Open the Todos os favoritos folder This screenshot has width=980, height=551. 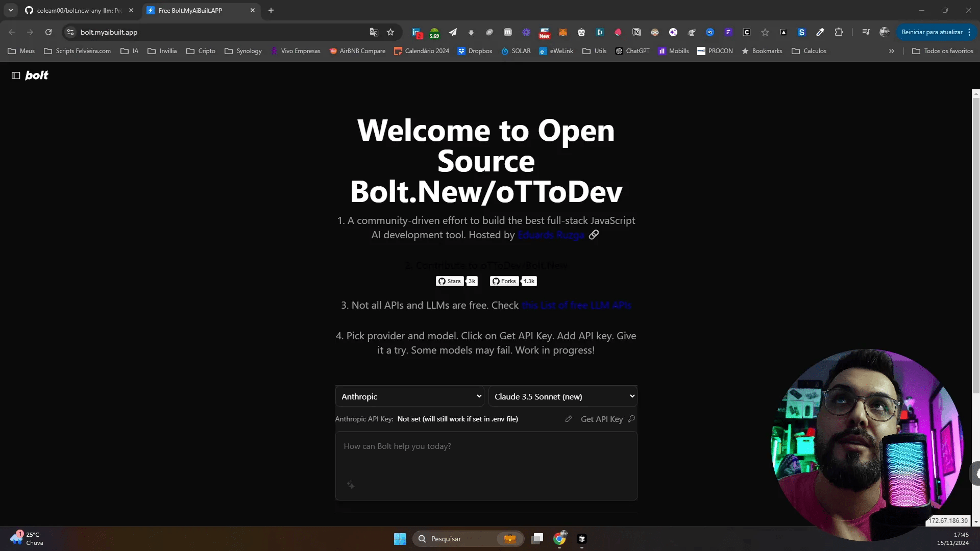pyautogui.click(x=943, y=51)
